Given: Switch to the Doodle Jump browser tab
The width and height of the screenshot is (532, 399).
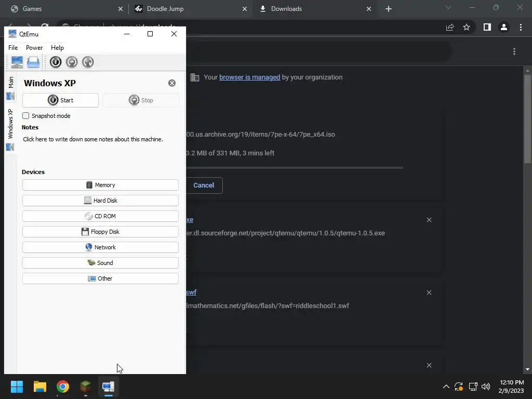Looking at the screenshot, I should coord(190,9).
